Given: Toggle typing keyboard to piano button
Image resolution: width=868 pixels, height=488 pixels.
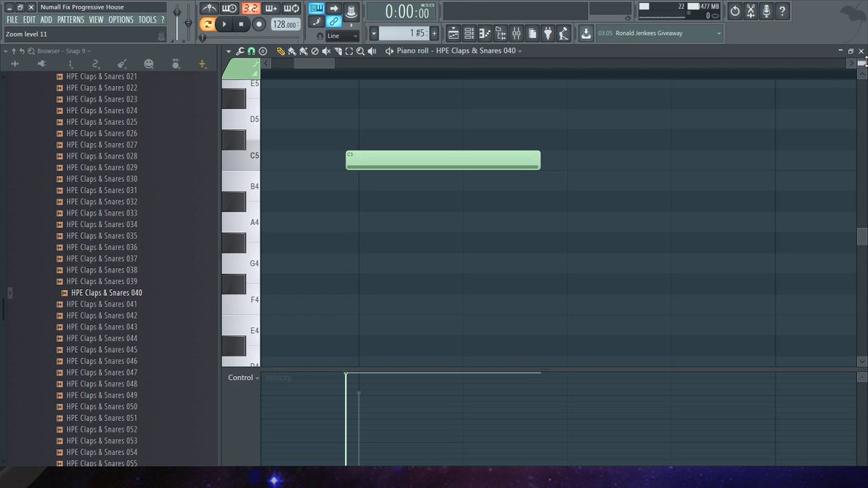Looking at the screenshot, I should click(x=316, y=9).
